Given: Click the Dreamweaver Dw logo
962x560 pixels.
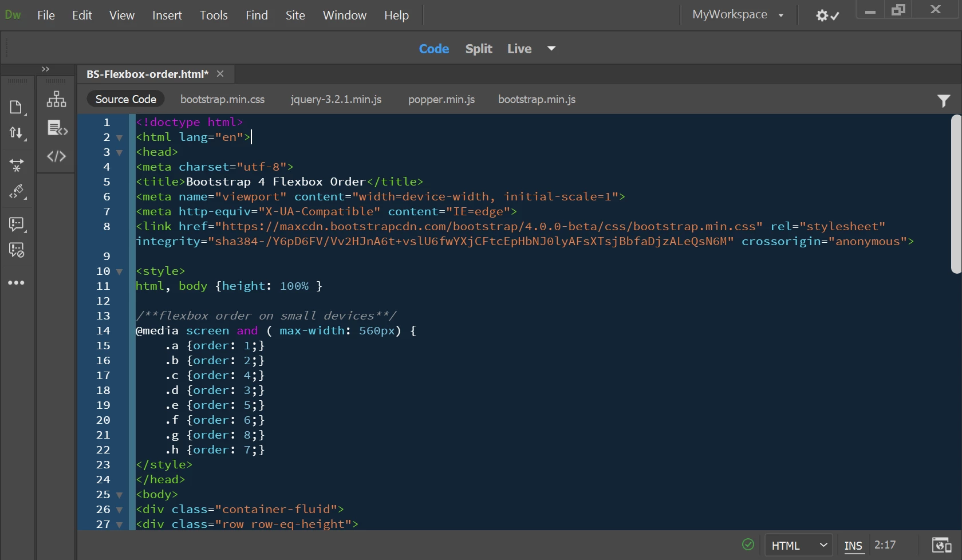Looking at the screenshot, I should point(13,15).
